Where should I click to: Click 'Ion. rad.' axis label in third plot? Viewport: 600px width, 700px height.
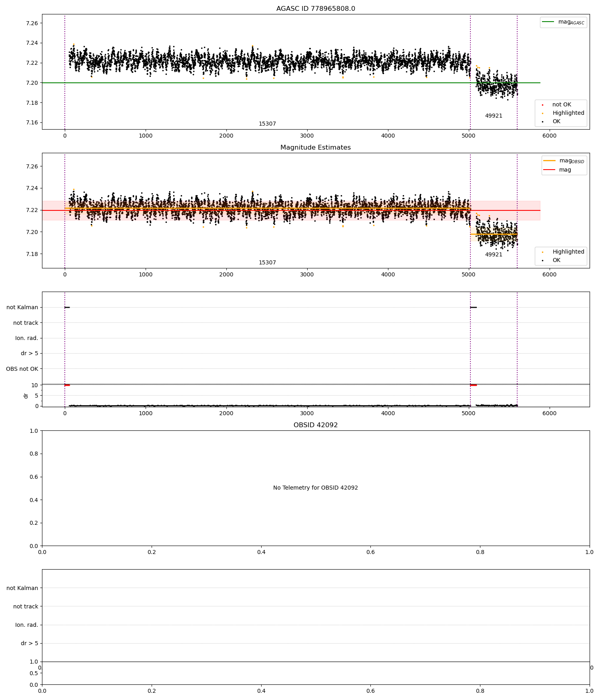click(x=27, y=338)
